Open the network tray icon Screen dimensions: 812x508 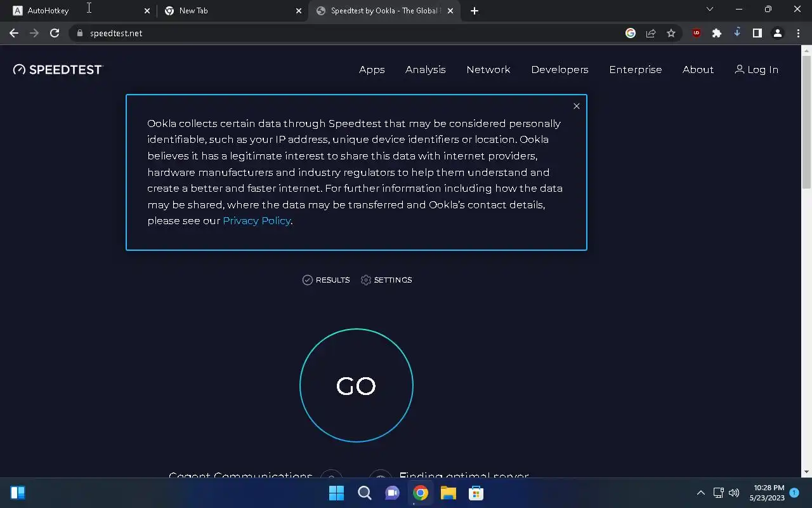click(719, 493)
